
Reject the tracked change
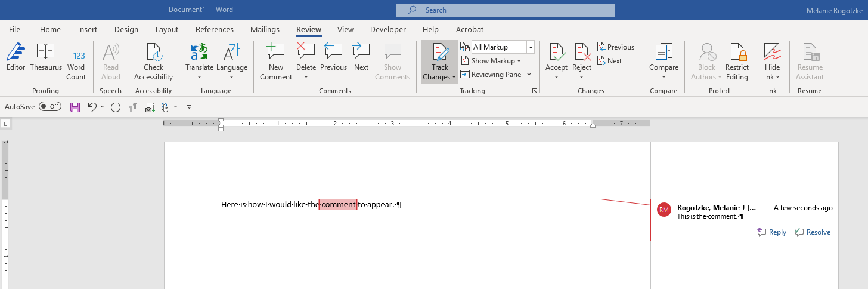582,52
